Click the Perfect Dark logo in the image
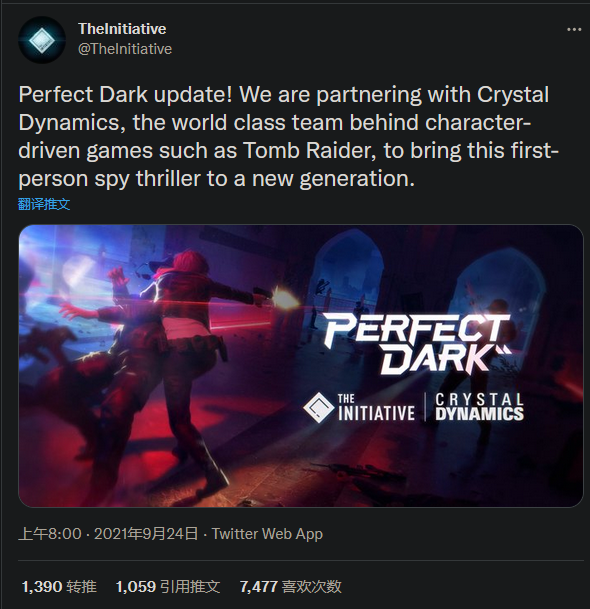590x609 pixels. tap(418, 344)
